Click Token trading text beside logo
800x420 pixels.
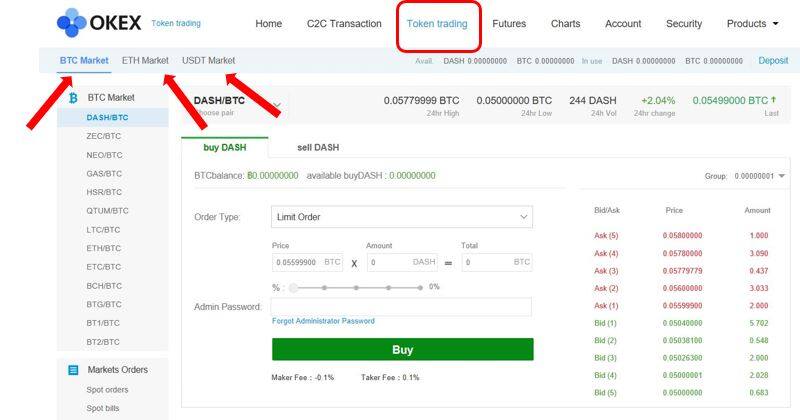point(176,23)
